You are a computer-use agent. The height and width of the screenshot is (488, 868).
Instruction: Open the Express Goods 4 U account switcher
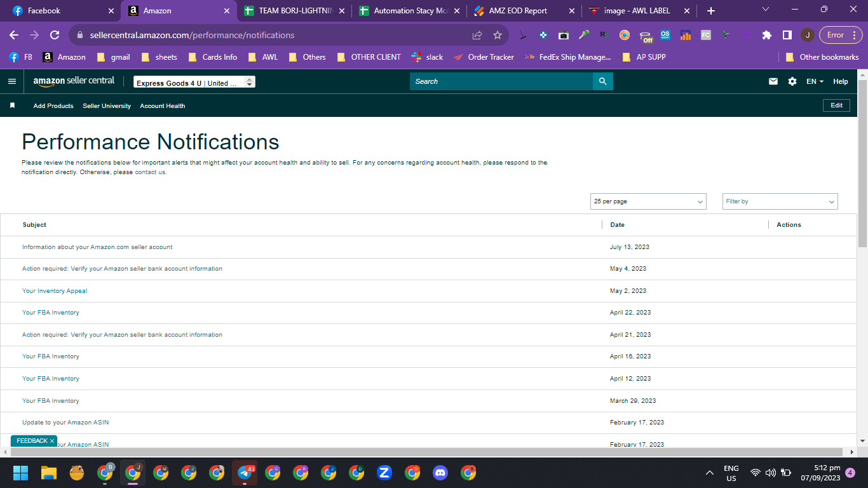[194, 82]
